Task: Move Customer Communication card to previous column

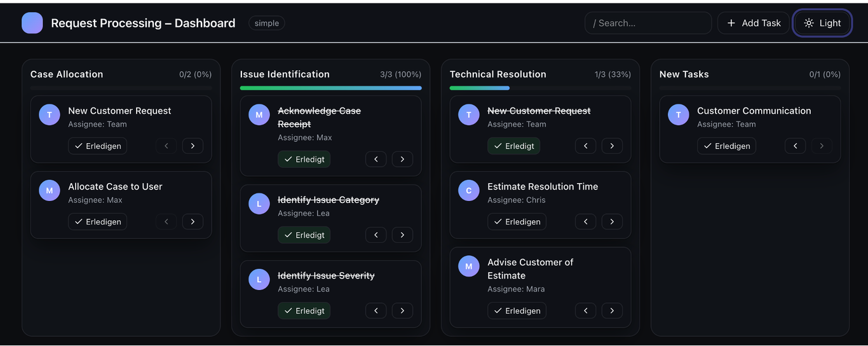Action: click(795, 146)
